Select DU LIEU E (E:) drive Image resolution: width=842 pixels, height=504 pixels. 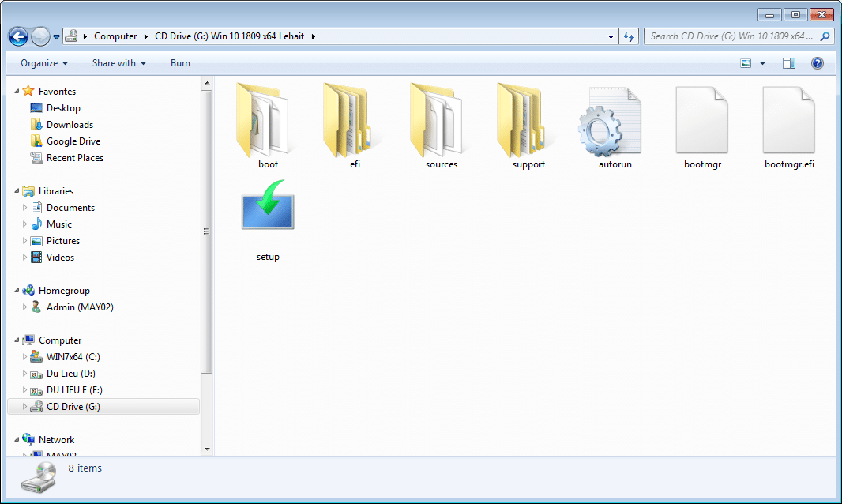(74, 390)
